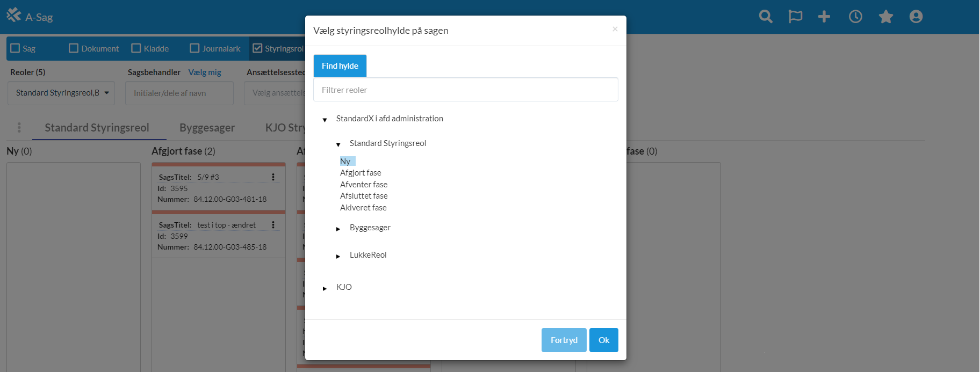Expand the KJO tree node
Viewport: 980px width, 372px height.
click(325, 288)
